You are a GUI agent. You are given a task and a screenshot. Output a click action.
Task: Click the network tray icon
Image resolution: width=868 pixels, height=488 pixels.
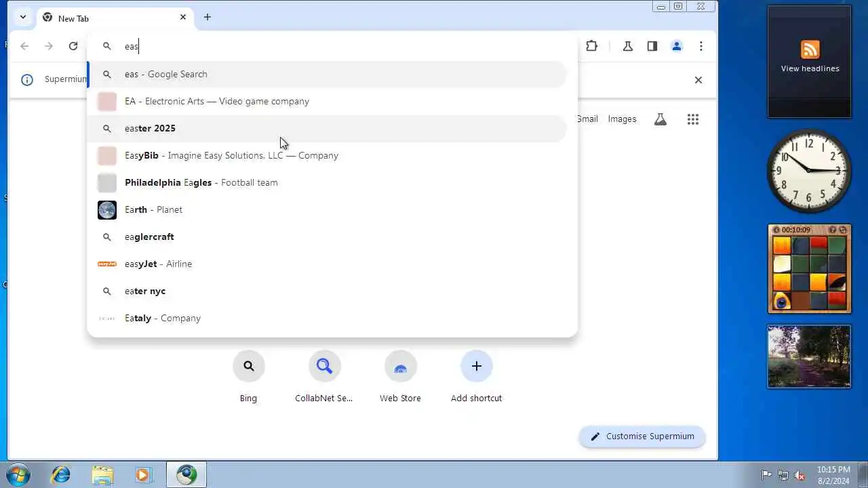783,475
